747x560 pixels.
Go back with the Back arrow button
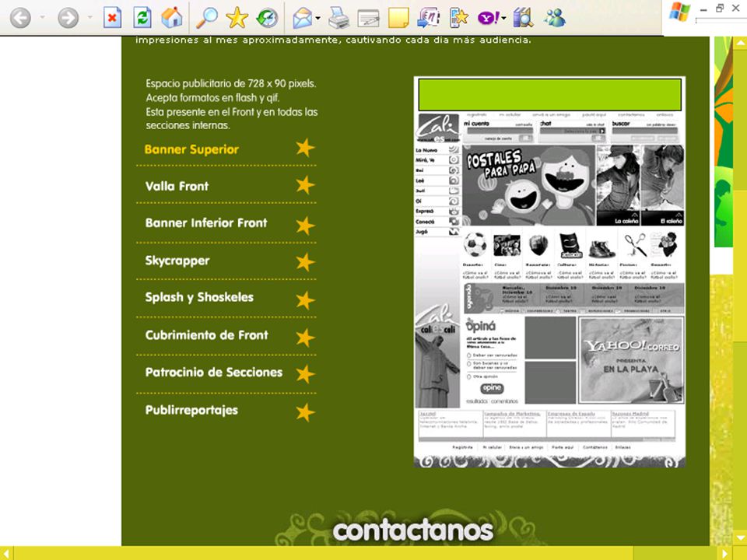tap(20, 18)
